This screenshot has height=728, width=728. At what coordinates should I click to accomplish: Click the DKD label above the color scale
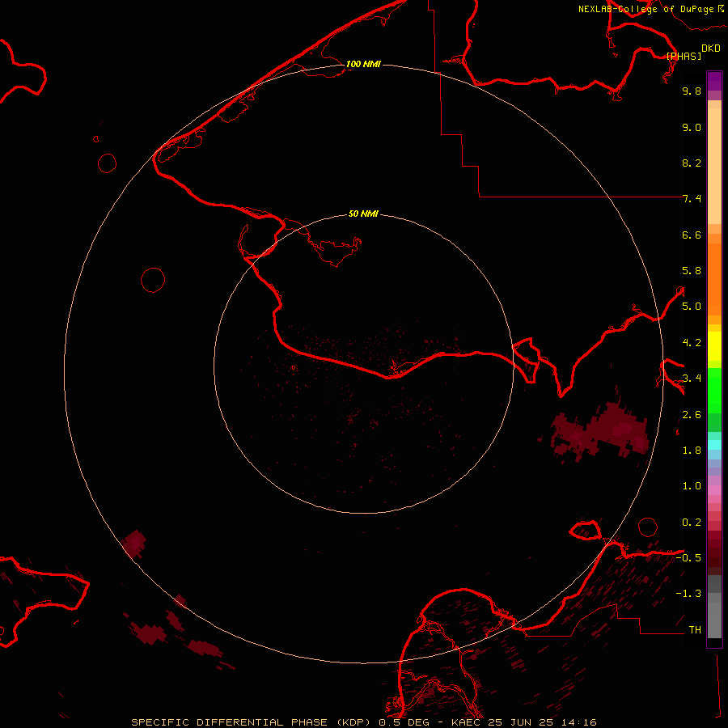click(711, 49)
